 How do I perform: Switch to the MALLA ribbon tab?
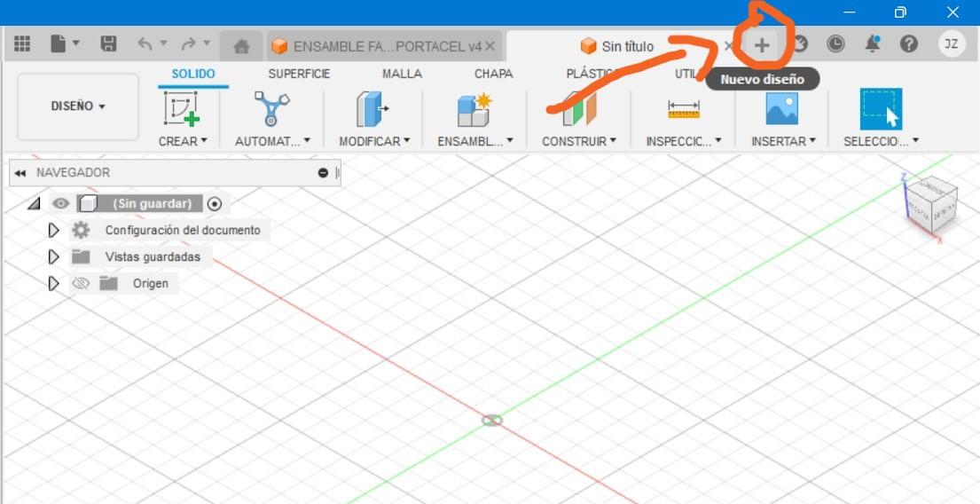402,74
